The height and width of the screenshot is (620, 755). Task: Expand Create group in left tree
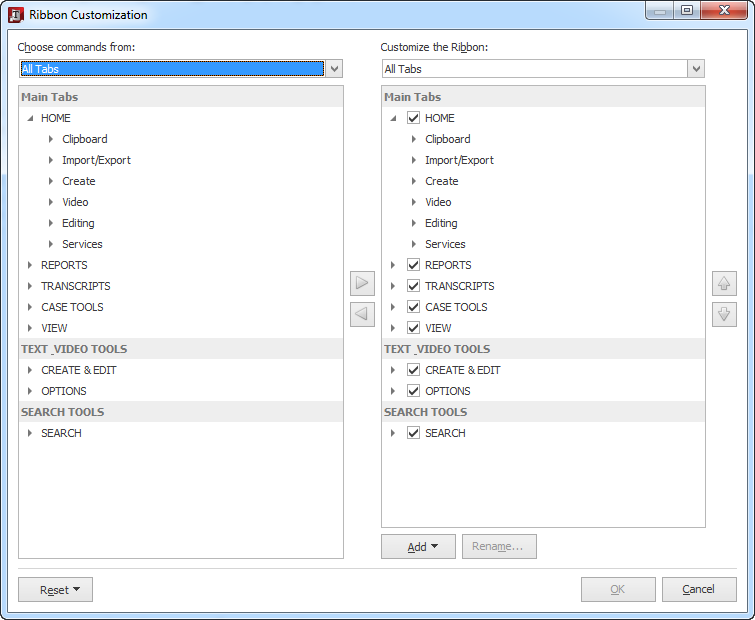click(51, 181)
